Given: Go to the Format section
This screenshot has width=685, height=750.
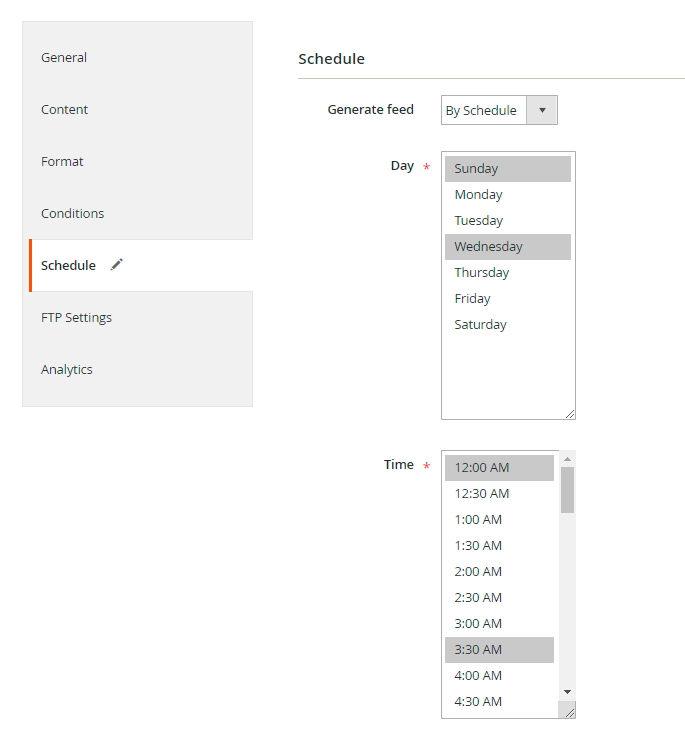Looking at the screenshot, I should coord(62,161).
